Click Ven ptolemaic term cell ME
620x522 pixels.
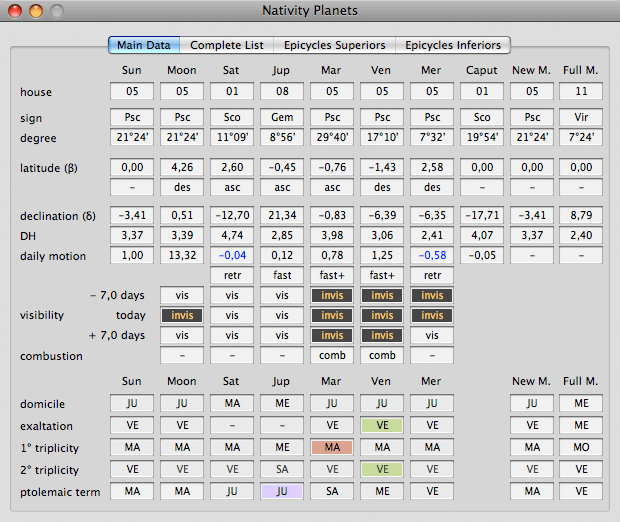[x=382, y=491]
